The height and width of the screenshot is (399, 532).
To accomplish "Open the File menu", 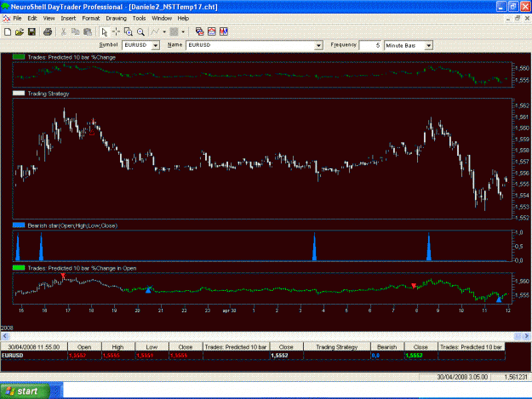I will [17, 19].
